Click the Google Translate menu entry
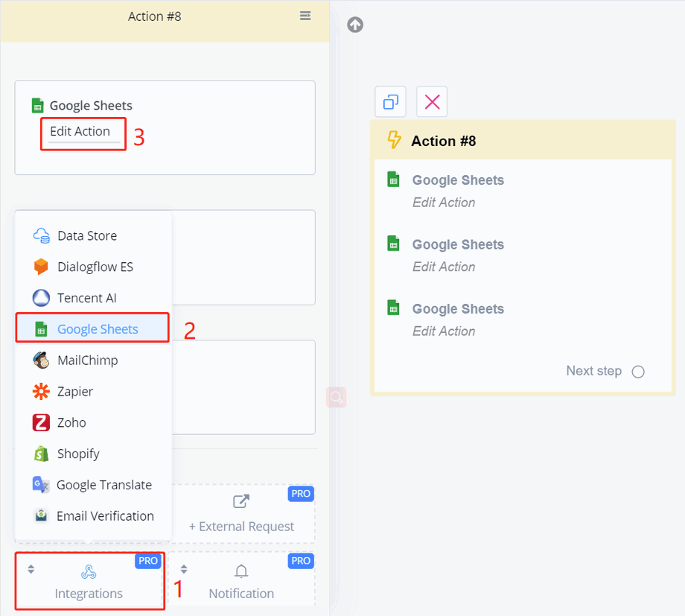The image size is (685, 616). point(103,485)
